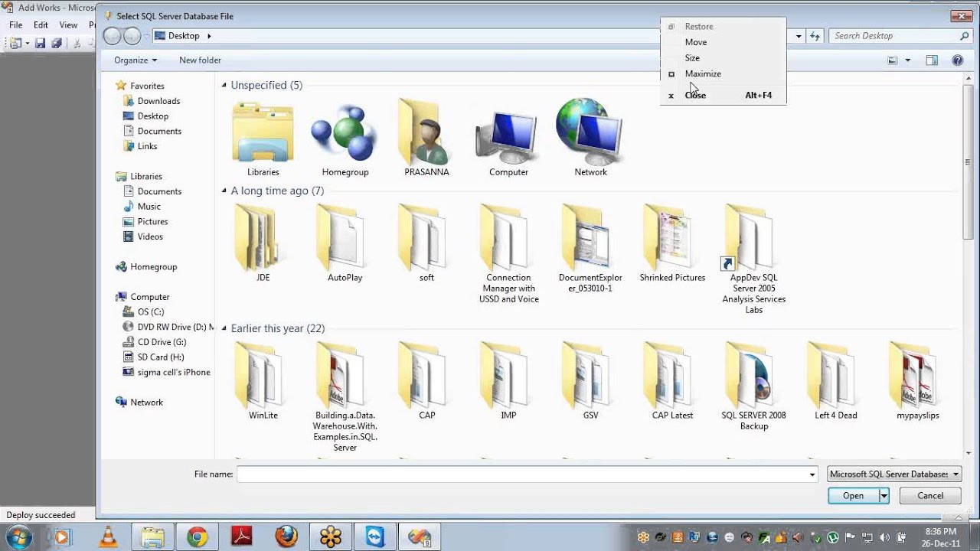The height and width of the screenshot is (551, 980).
Task: Select the mypayslips folder
Action: (918, 381)
